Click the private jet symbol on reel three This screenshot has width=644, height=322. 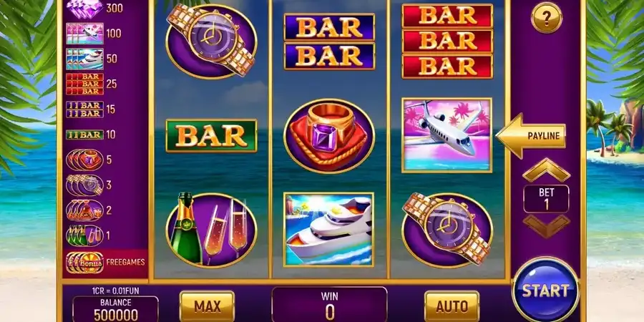(447, 135)
